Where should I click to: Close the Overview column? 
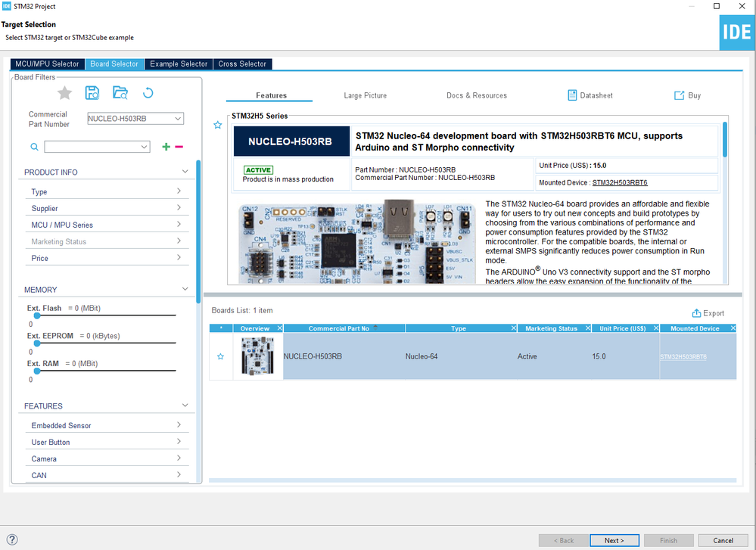[x=280, y=328]
